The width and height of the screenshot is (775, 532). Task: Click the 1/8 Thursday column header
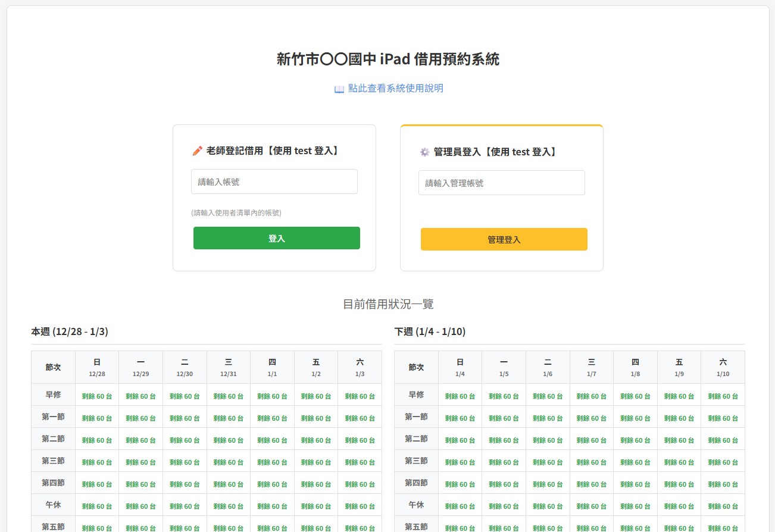pyautogui.click(x=635, y=367)
